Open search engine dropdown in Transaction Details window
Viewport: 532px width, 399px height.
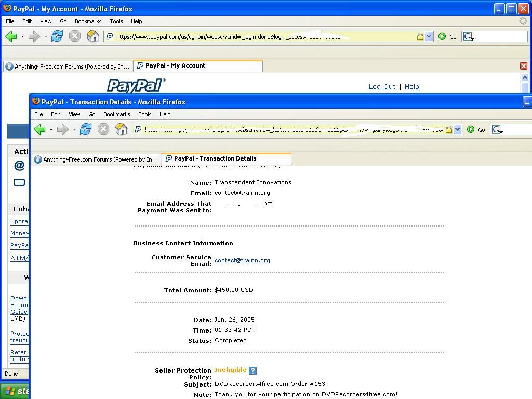click(x=497, y=129)
